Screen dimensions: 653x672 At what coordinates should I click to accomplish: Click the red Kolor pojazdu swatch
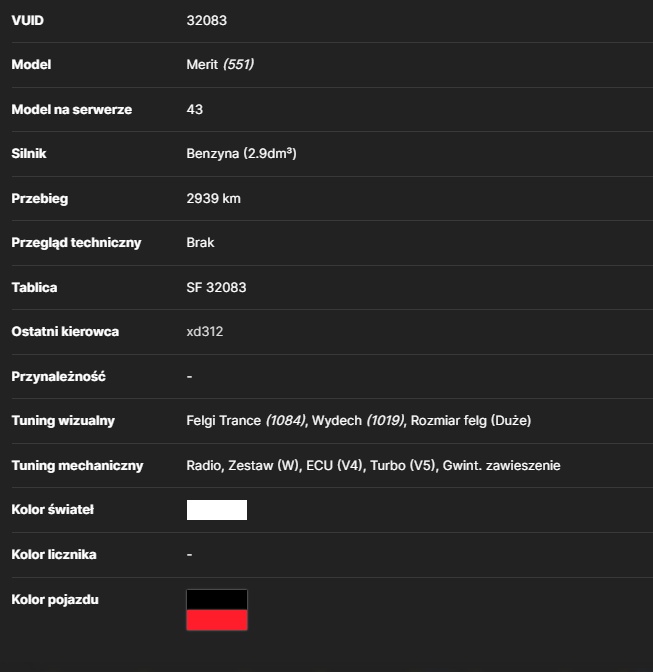[217, 620]
